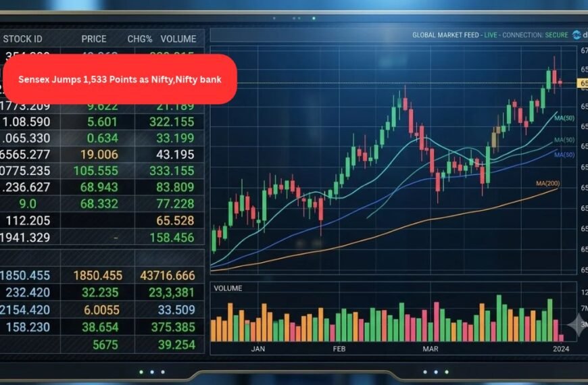Screen dimensions: 588x385
Task: Select stock row .236.627
Action: pyautogui.click(x=26, y=187)
